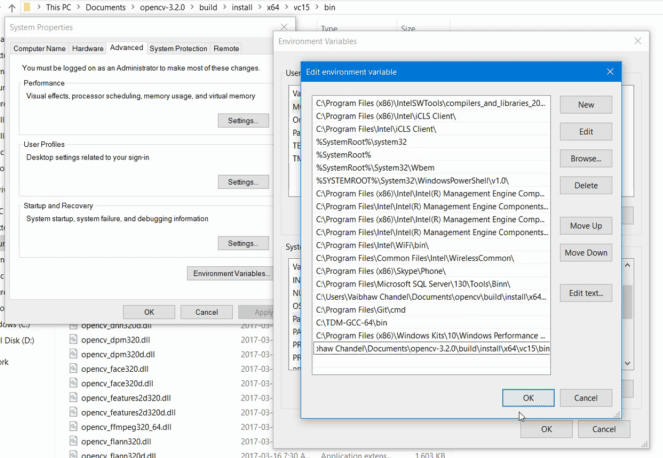663x458 pixels.
Task: Click the Edit button for path entry
Action: (x=586, y=132)
